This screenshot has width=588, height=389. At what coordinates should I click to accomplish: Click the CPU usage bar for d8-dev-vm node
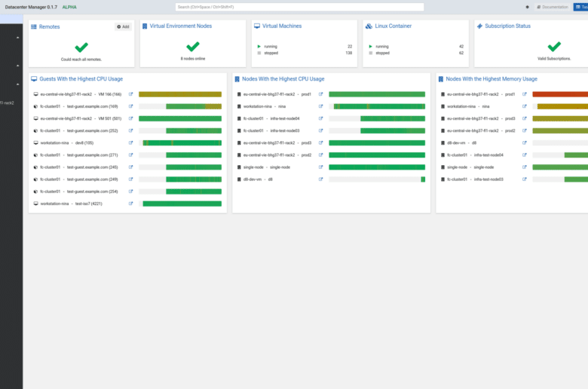click(x=377, y=179)
